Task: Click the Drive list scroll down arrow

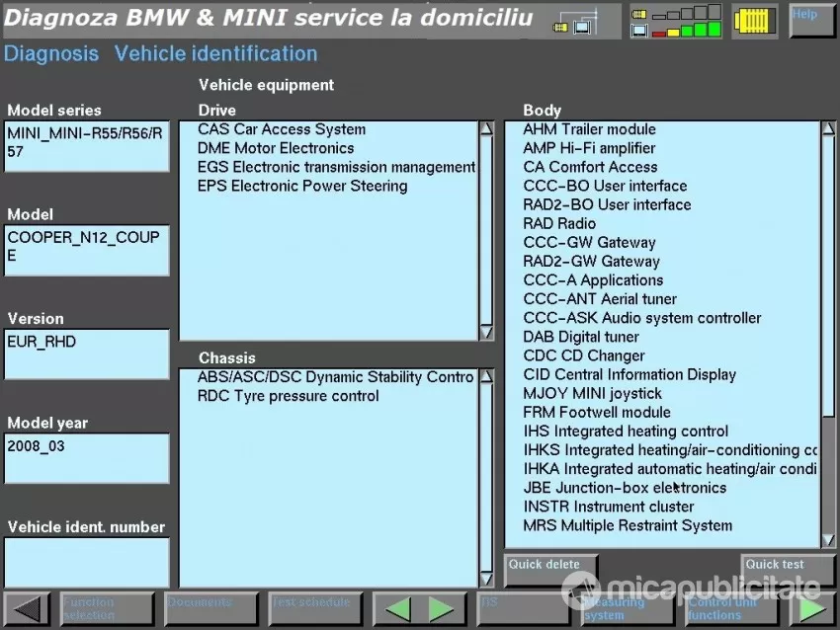Action: 486,333
